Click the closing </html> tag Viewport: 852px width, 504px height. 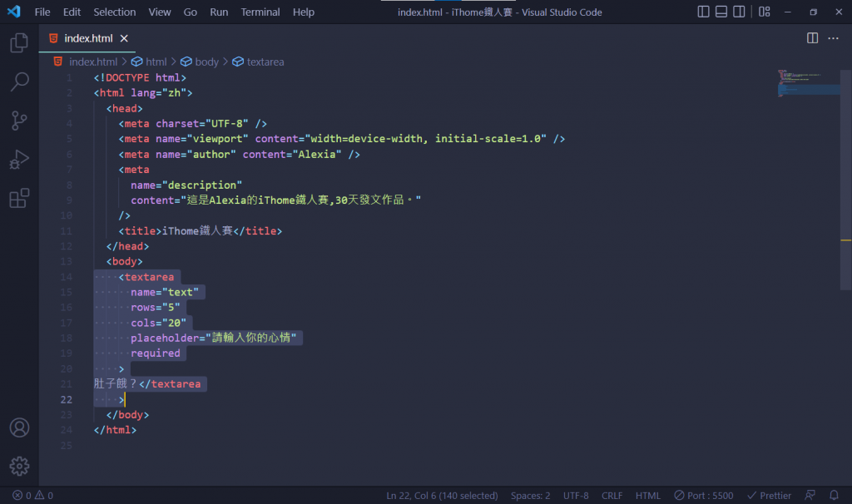coord(115,430)
